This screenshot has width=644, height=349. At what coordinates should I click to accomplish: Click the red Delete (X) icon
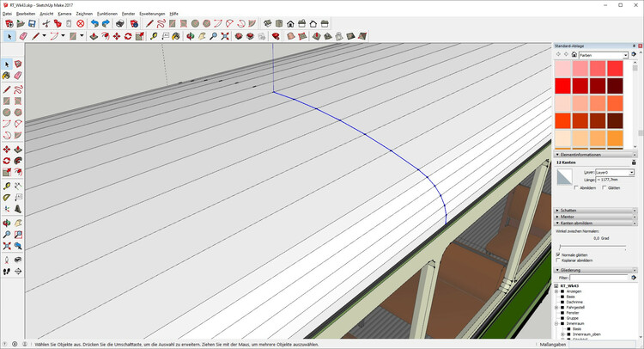click(81, 24)
